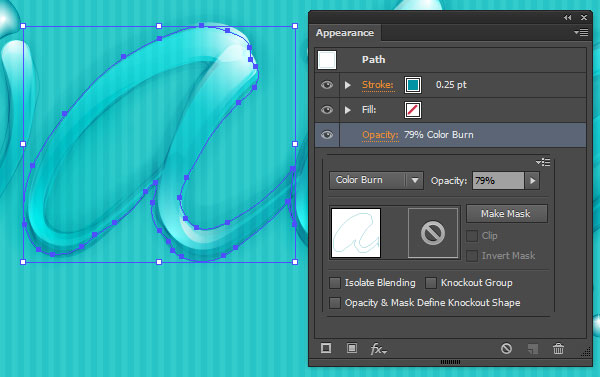
Task: Enable the Knockout Group checkbox
Action: pyautogui.click(x=431, y=283)
